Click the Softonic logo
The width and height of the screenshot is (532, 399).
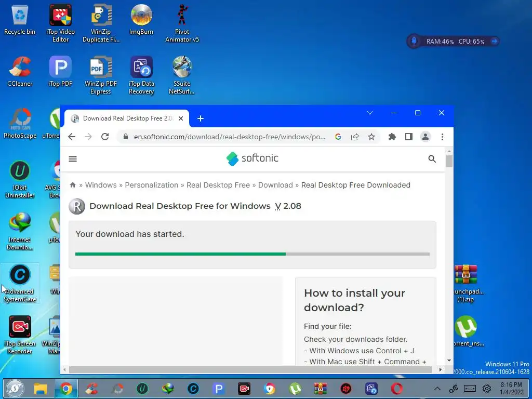pyautogui.click(x=252, y=159)
